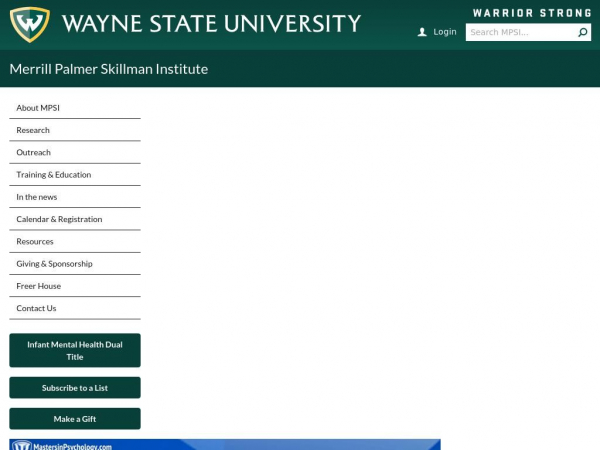Screen dimensions: 600x450
Task: Click the MastersinPsychology.com banner
Action: tap(225, 445)
